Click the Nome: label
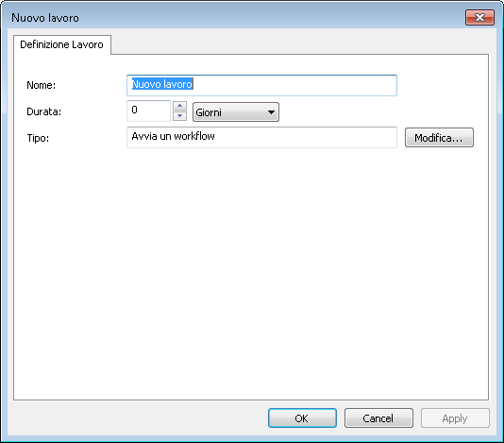Viewport: 504px width, 443px height. [x=42, y=85]
